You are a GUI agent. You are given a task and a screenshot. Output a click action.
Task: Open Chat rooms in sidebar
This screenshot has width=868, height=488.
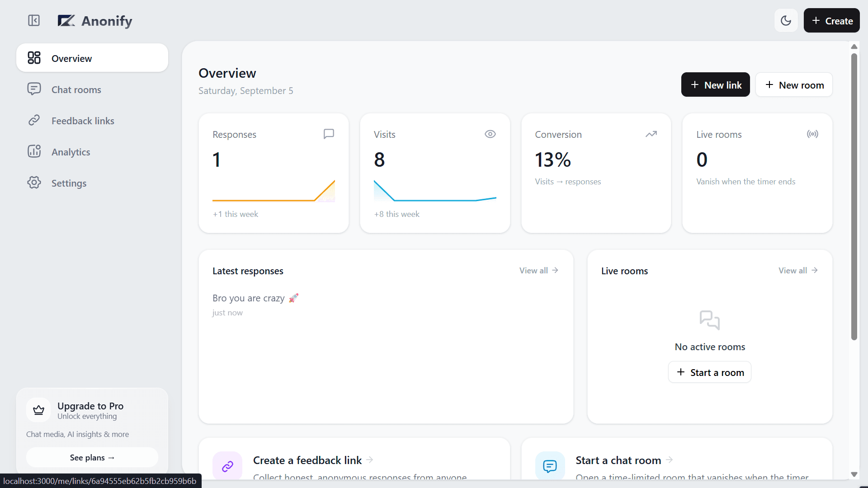(x=92, y=89)
